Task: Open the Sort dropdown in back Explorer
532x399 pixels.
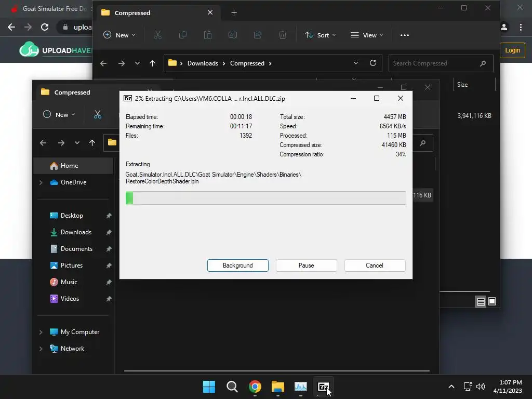Action: coord(320,35)
